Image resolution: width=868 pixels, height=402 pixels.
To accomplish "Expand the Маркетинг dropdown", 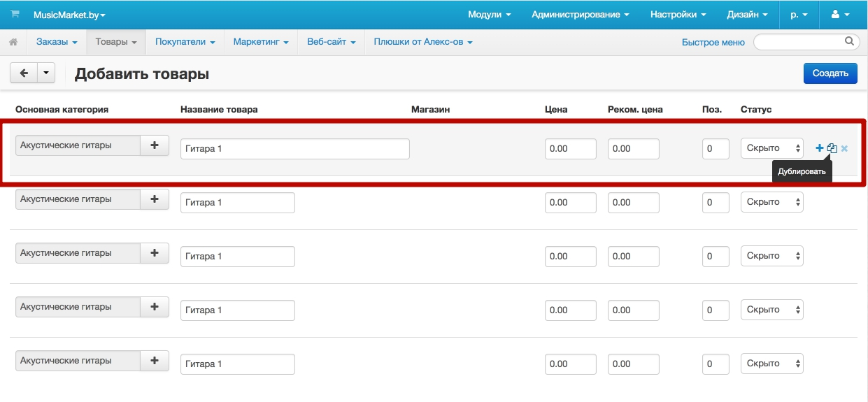I will point(261,42).
